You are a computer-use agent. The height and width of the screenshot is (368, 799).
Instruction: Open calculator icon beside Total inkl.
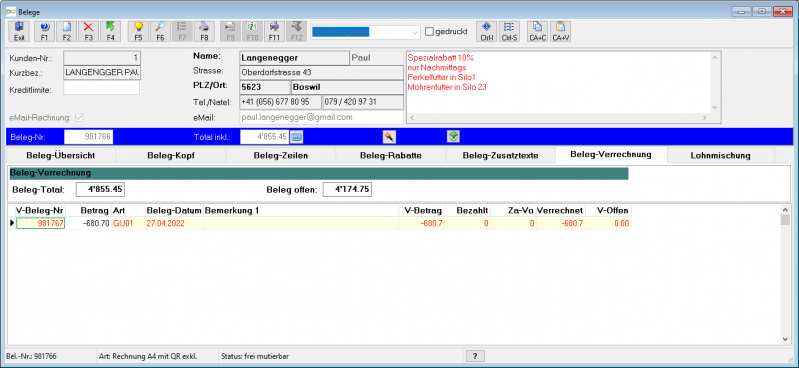[x=297, y=136]
